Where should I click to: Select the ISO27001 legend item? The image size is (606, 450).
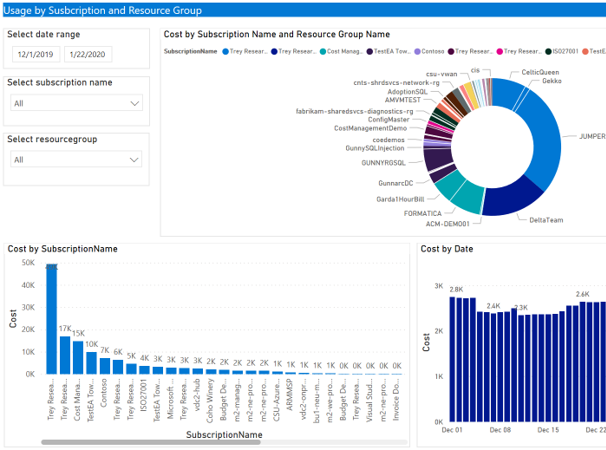click(x=562, y=51)
